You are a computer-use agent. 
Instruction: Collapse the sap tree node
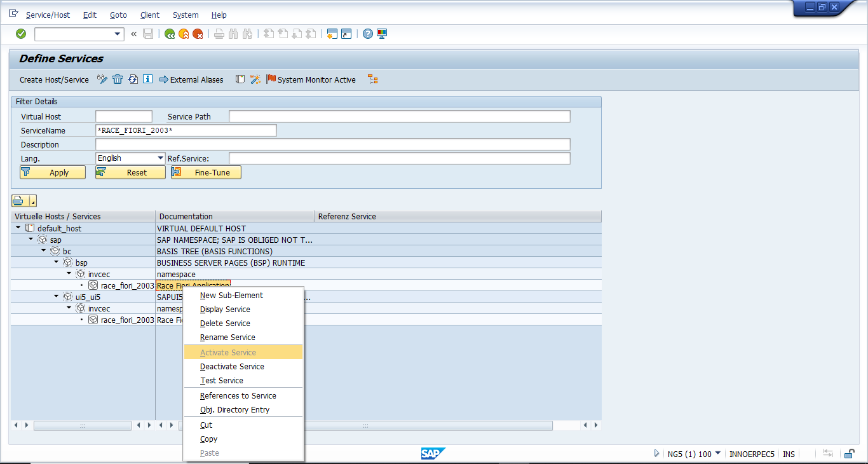pyautogui.click(x=31, y=239)
